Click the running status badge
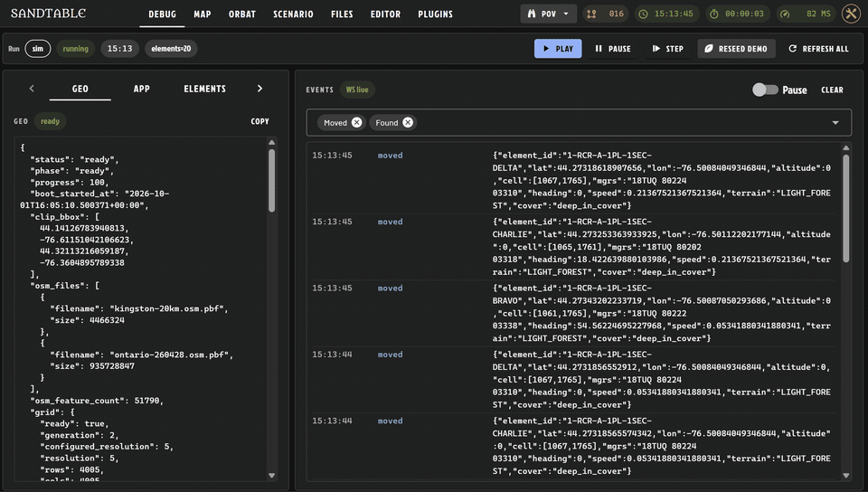 pos(75,49)
